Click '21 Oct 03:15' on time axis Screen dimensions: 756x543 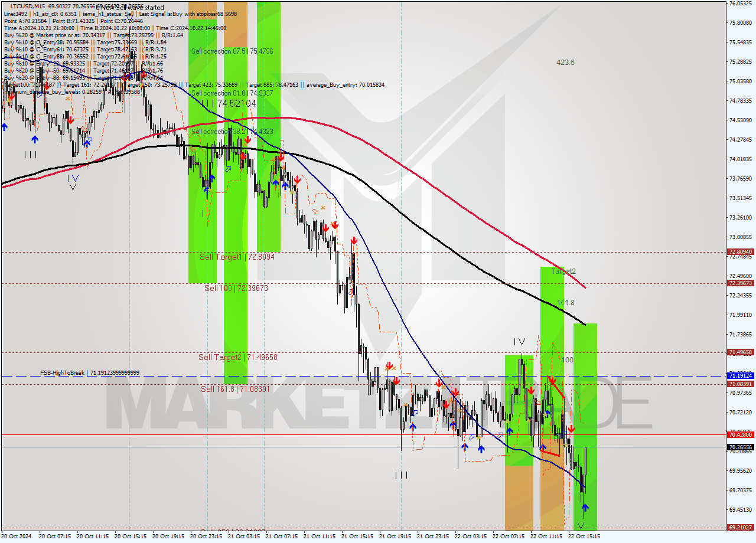tap(244, 537)
